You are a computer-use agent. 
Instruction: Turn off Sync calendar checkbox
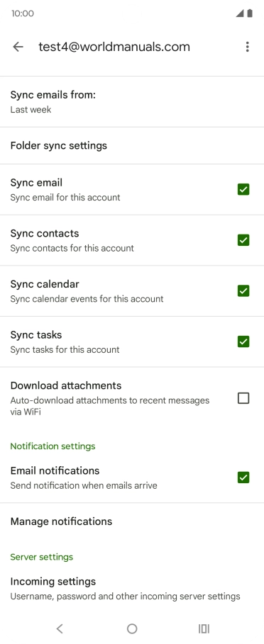coord(243,290)
